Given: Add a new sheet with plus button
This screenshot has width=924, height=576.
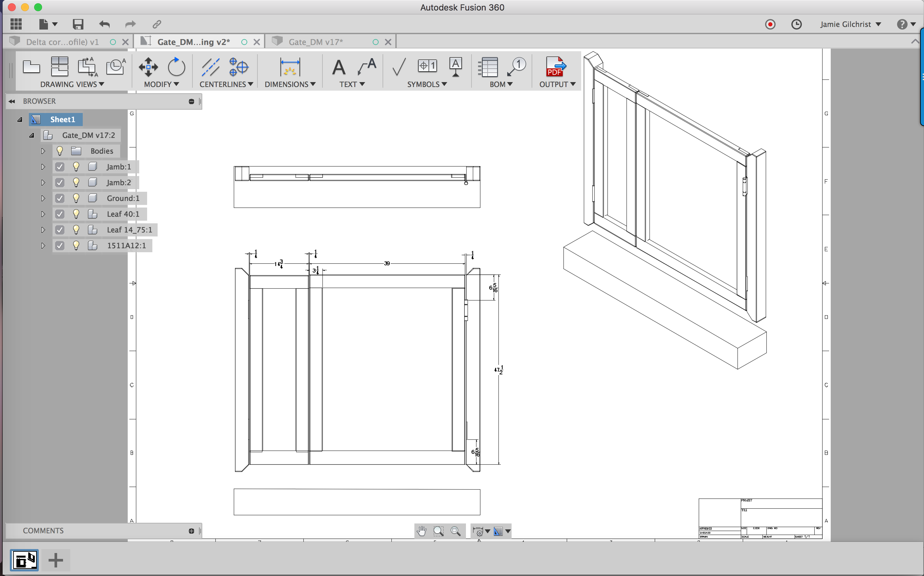Looking at the screenshot, I should (55, 560).
